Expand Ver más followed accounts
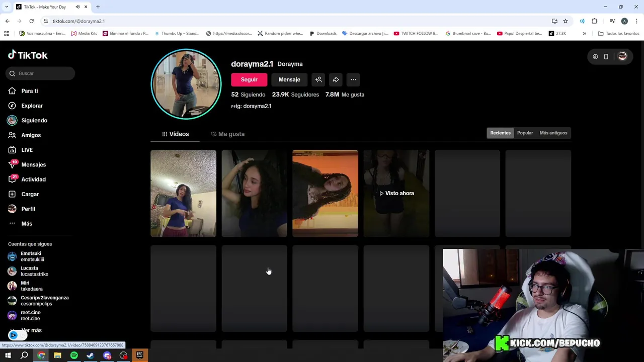 31,330
